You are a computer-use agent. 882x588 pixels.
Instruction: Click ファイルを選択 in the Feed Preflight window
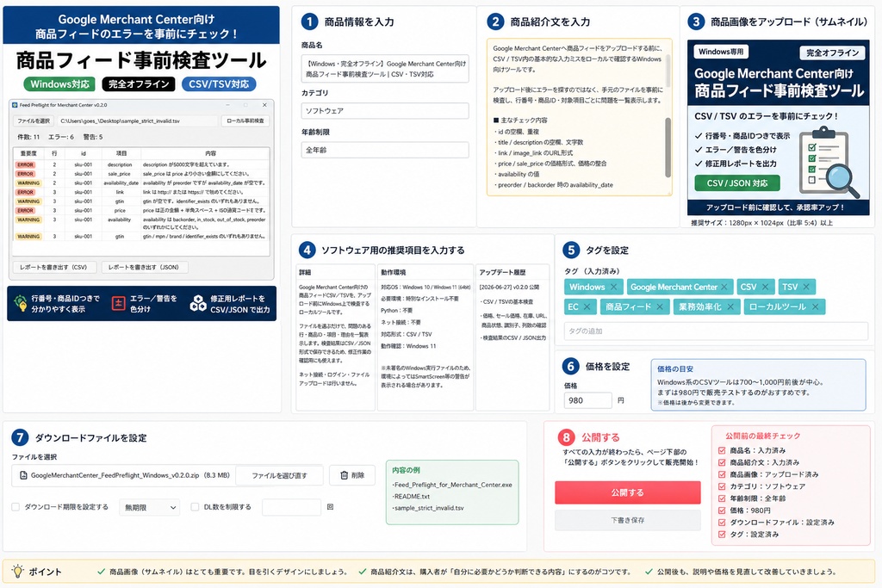pyautogui.click(x=34, y=121)
